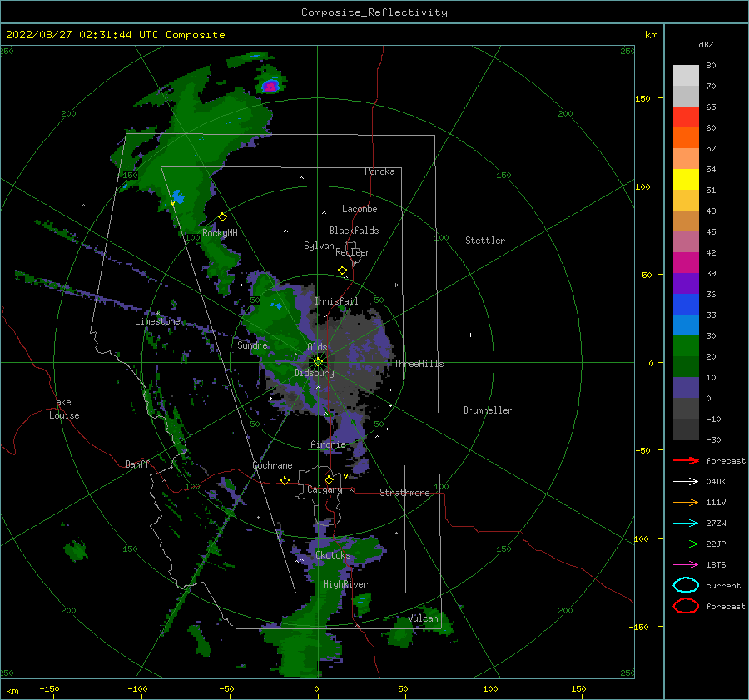The image size is (749, 700).
Task: Click the Drumheller town label
Action: coord(488,410)
